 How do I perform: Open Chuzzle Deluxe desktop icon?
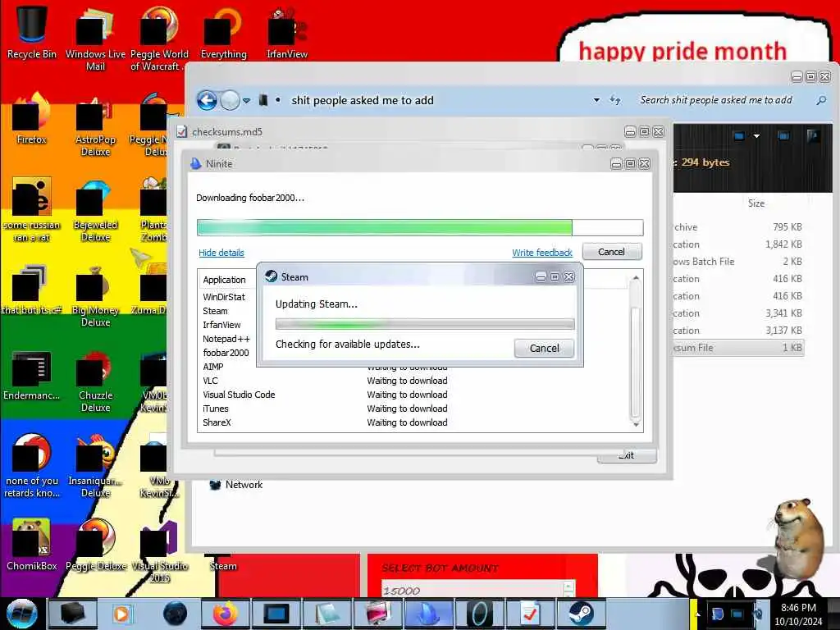coord(95,381)
